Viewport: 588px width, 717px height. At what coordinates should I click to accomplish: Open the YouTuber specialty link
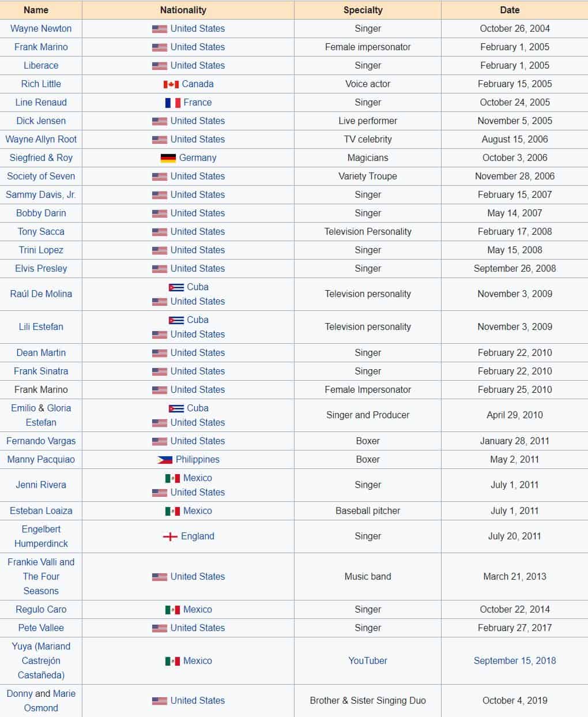click(368, 660)
